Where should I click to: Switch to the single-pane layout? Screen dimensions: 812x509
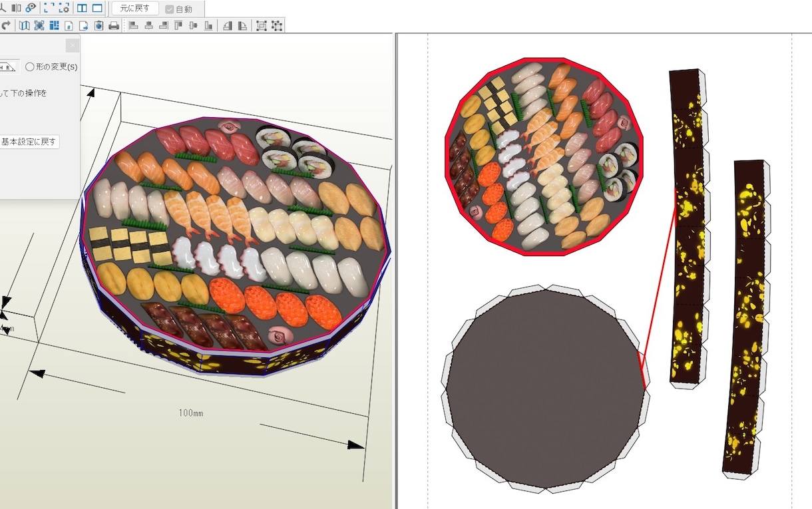coord(97,9)
